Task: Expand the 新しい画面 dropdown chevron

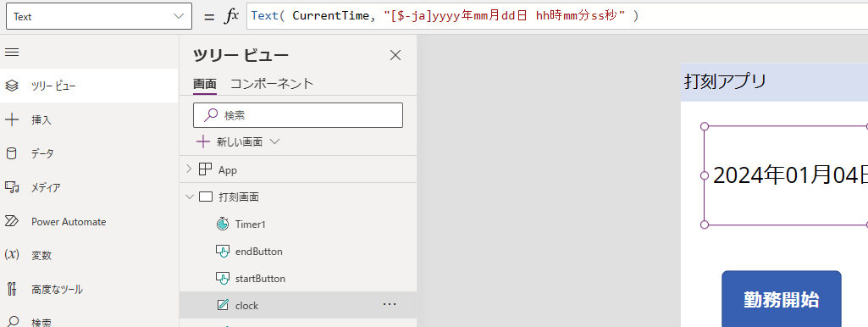Action: tap(274, 141)
